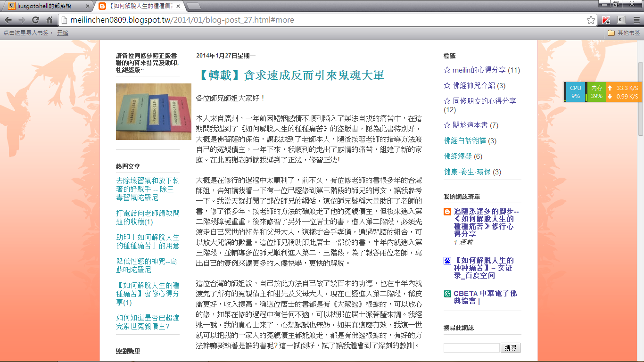Screen dimensions: 644x362
Task: Click the blog search input field
Action: coord(471,348)
